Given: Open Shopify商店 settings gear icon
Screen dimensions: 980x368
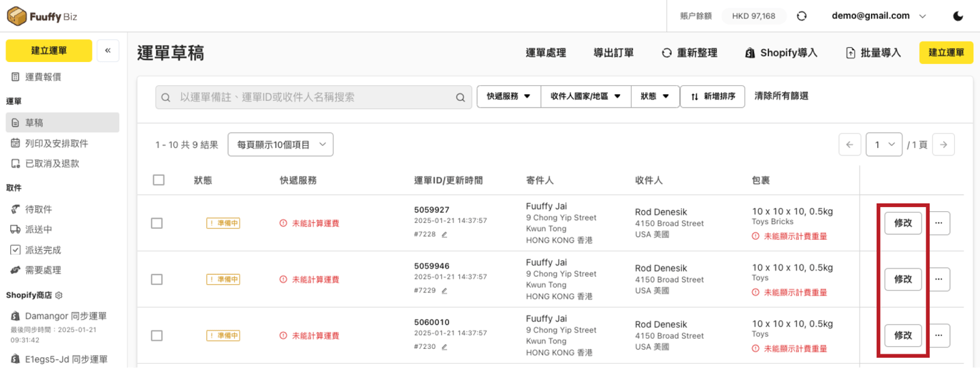Looking at the screenshot, I should click(x=59, y=295).
